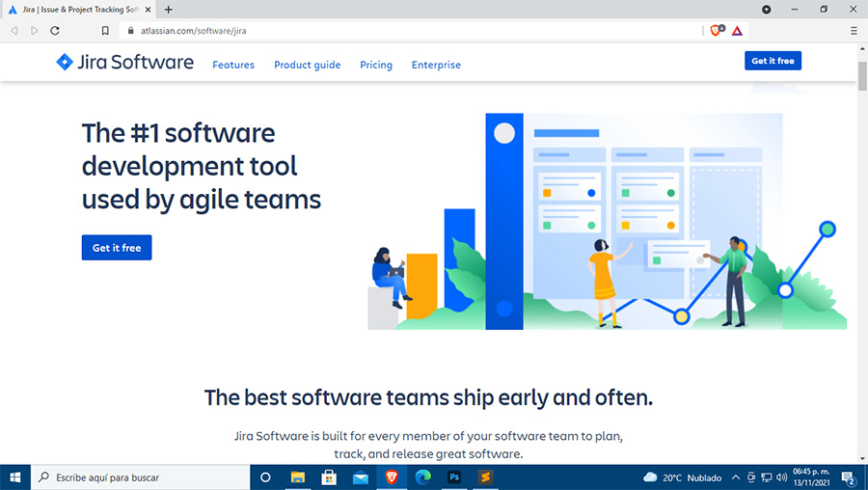868x490 pixels.
Task: Open Photoshop from taskbar
Action: (x=454, y=477)
